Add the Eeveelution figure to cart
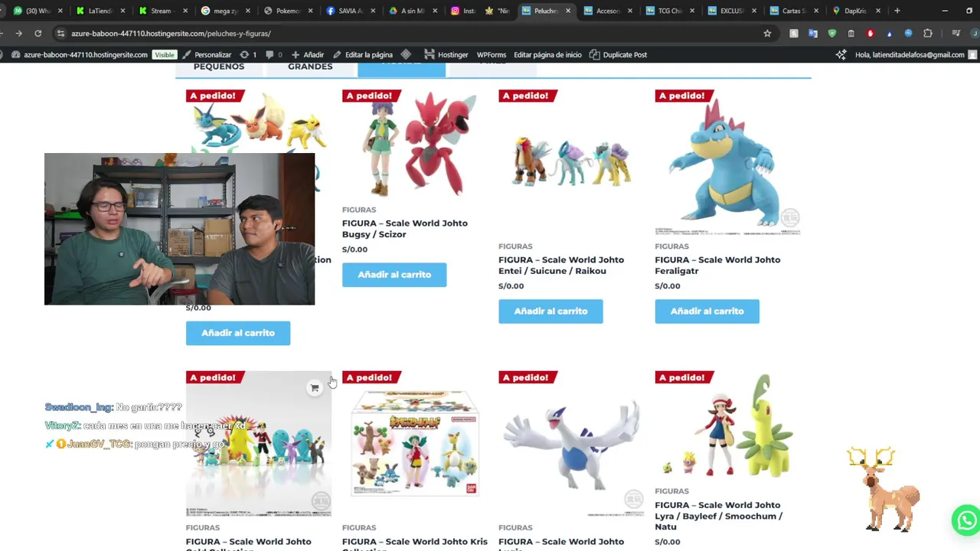The image size is (980, 551). [238, 333]
